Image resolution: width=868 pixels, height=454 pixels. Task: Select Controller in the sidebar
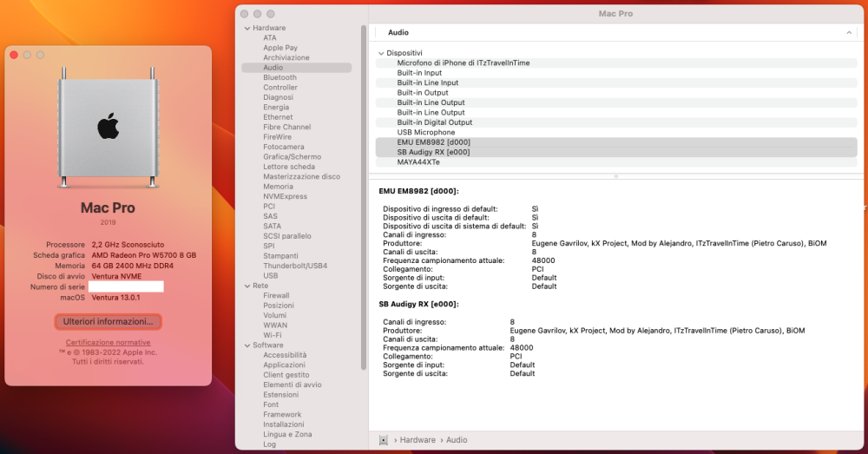pos(280,88)
